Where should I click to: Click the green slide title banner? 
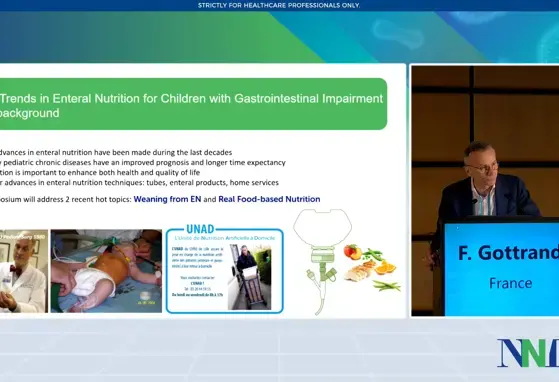click(193, 104)
